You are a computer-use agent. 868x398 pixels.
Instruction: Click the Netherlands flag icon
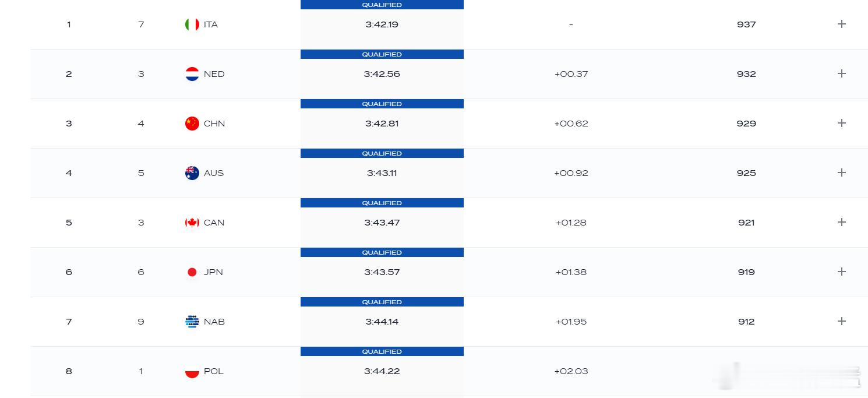[192, 74]
